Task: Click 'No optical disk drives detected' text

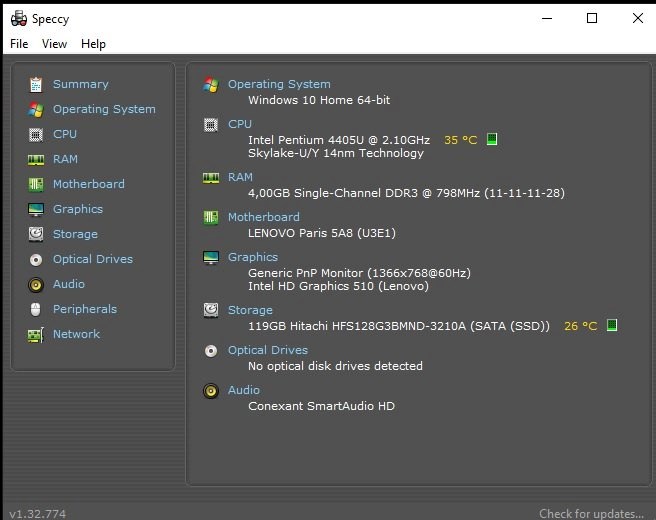Action: (x=336, y=366)
